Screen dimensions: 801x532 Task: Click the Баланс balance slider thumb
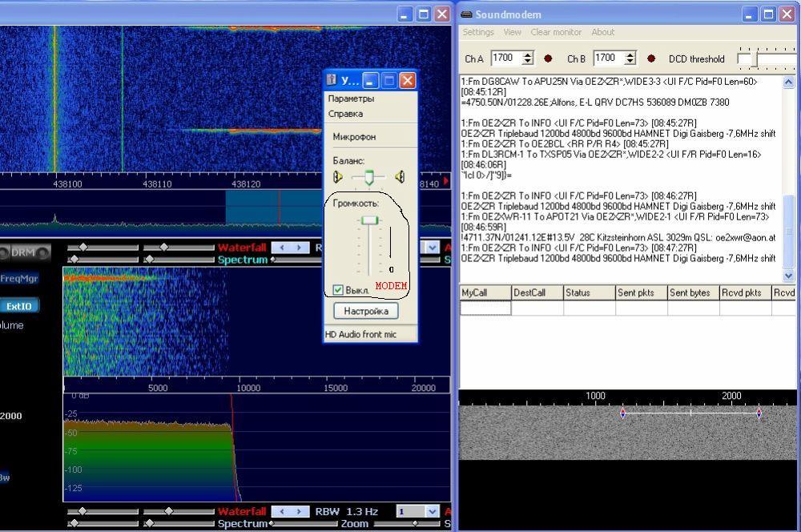[x=368, y=177]
